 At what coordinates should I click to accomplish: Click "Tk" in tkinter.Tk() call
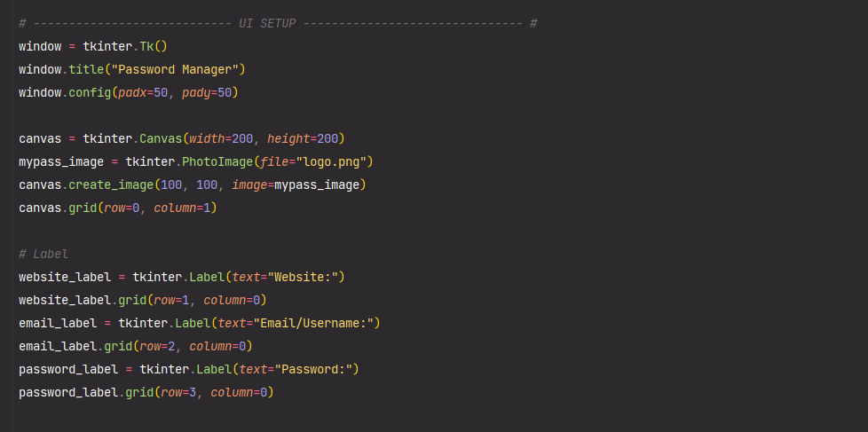coord(146,46)
